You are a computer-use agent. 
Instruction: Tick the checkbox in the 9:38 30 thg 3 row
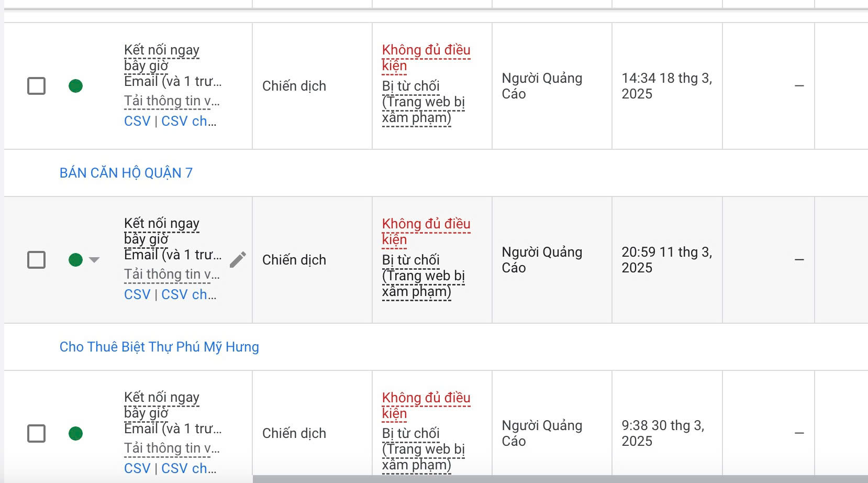click(x=36, y=433)
